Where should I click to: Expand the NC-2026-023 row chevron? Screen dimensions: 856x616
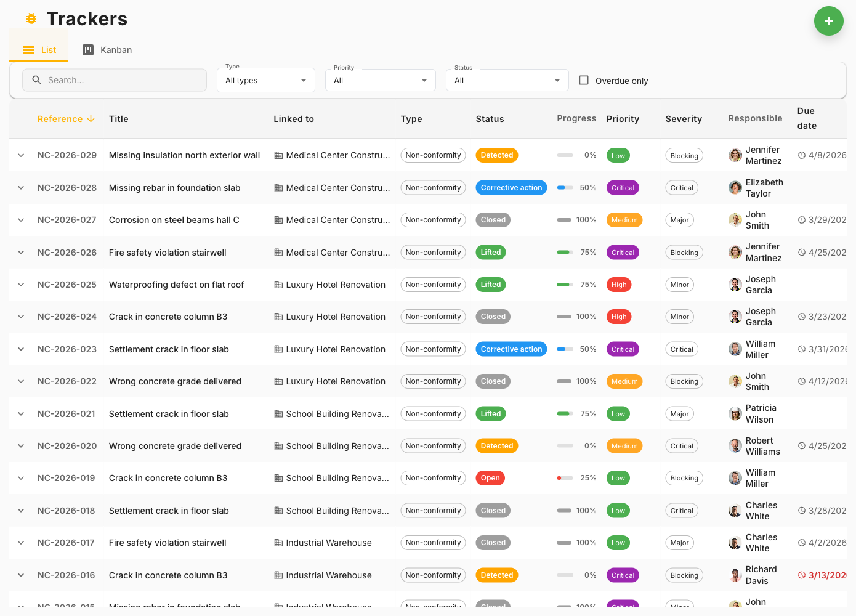[21, 349]
